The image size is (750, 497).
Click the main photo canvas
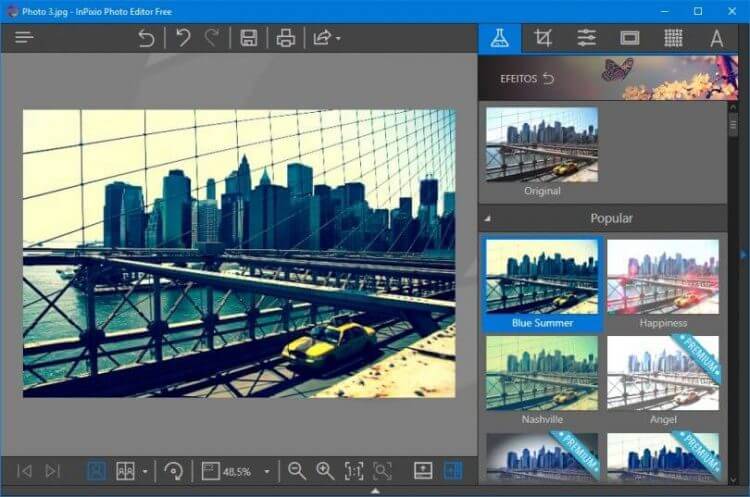239,254
